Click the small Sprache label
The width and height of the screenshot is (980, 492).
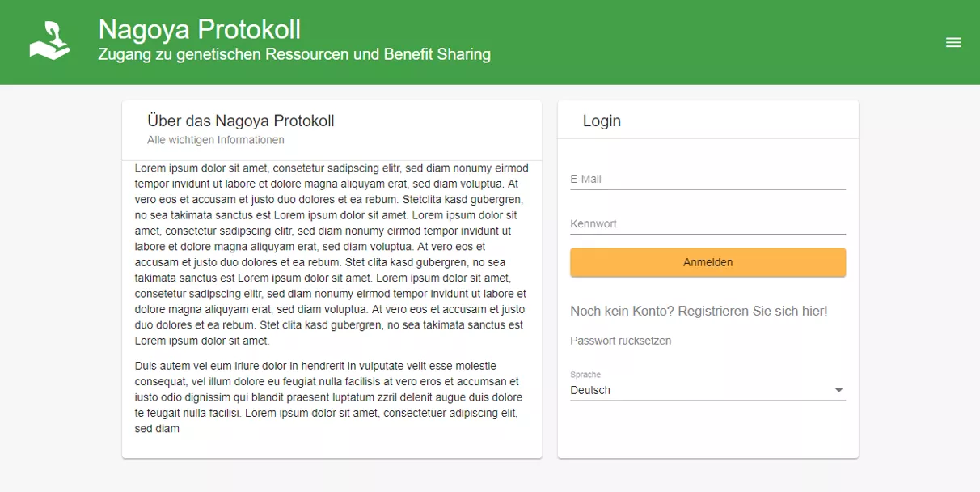(x=585, y=375)
